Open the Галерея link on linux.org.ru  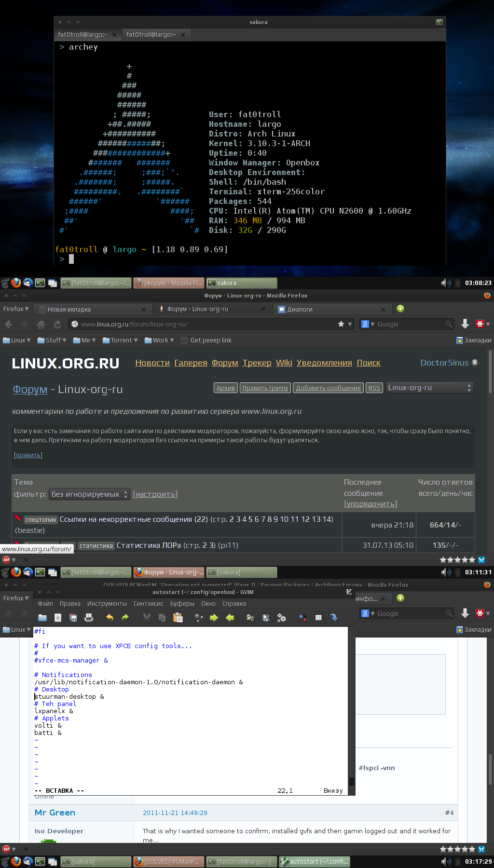pos(191,363)
